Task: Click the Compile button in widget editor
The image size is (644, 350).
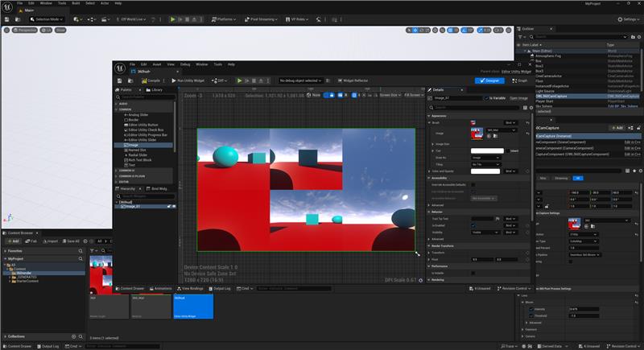Action: tap(151, 80)
